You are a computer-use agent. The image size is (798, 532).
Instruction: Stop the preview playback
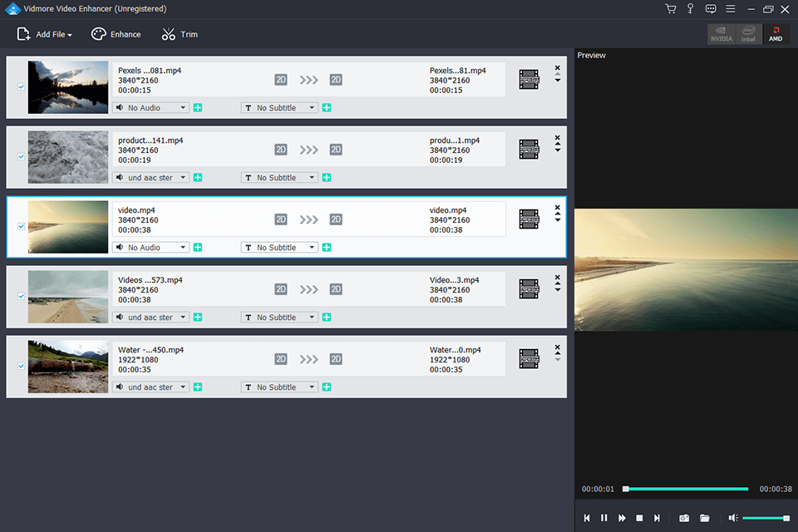(639, 518)
